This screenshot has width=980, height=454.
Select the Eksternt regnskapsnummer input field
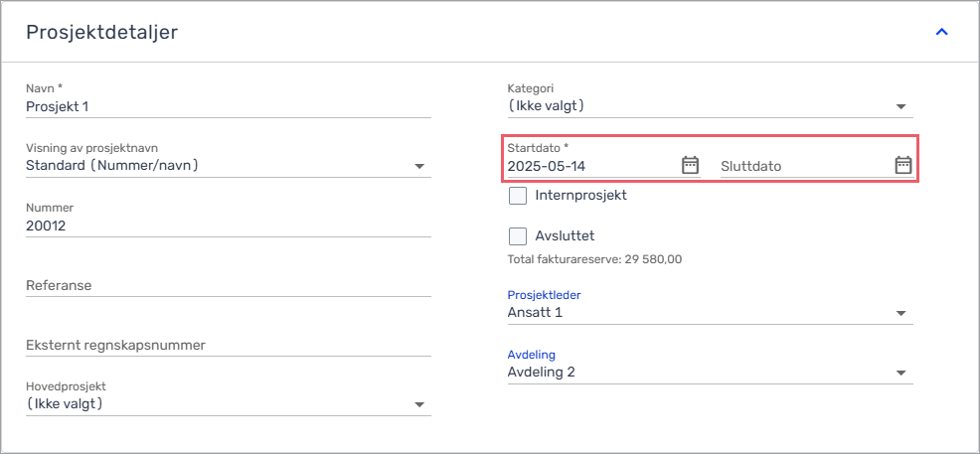point(229,345)
